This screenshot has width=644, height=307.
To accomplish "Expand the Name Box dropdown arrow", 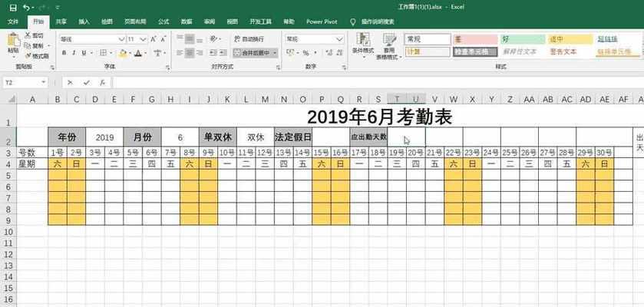I will (x=44, y=82).
